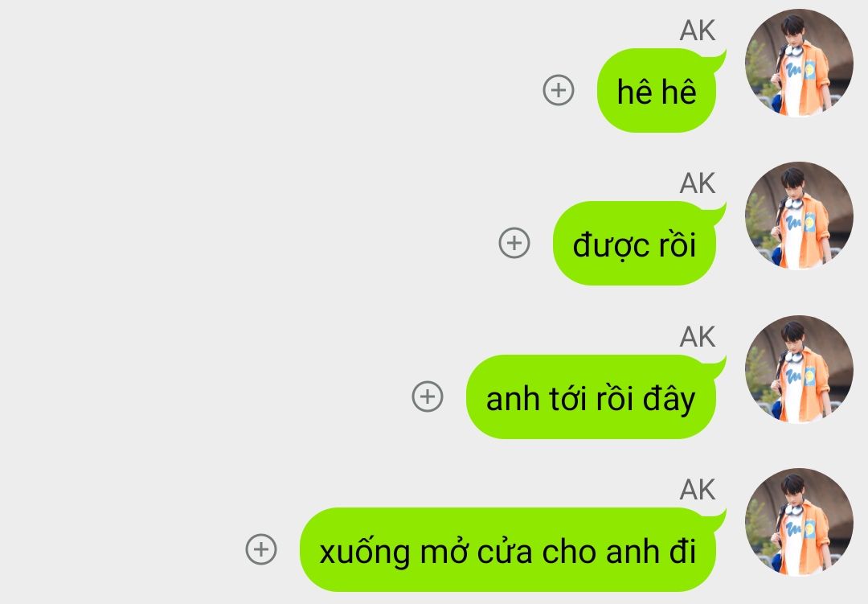Tap AK's avatar beside "anh tới rồi đây"
868x604 pixels.
click(x=799, y=370)
